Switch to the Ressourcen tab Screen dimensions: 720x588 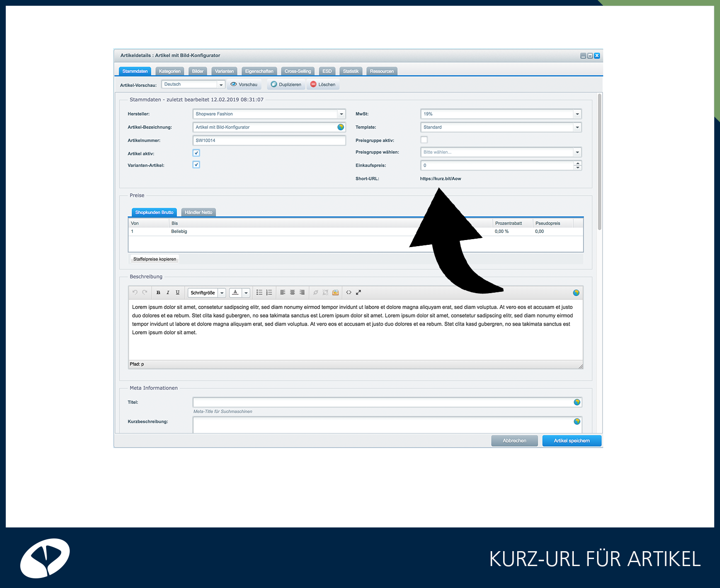click(382, 71)
